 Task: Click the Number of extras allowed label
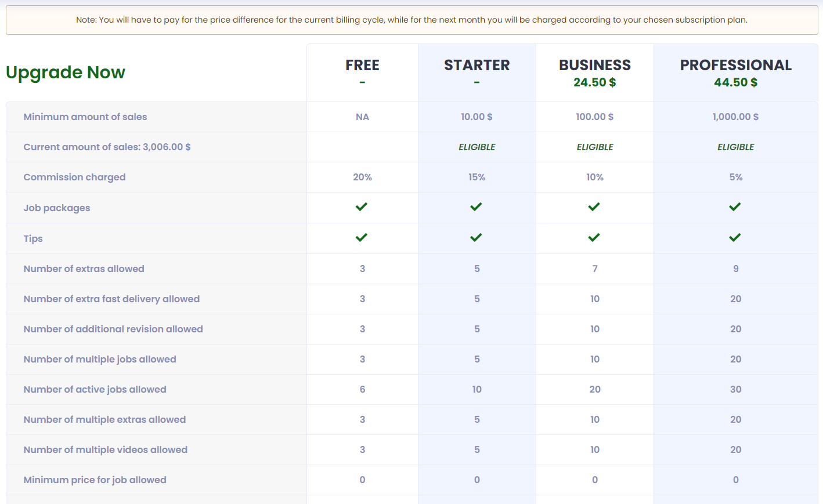[84, 269]
